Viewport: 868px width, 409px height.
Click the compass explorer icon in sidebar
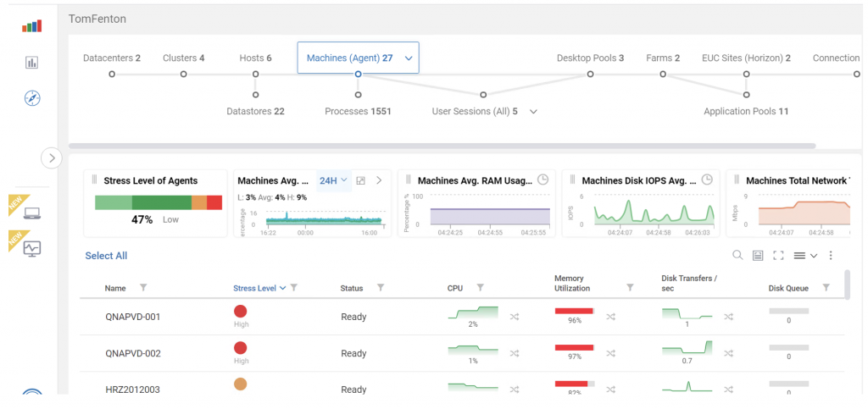click(32, 98)
